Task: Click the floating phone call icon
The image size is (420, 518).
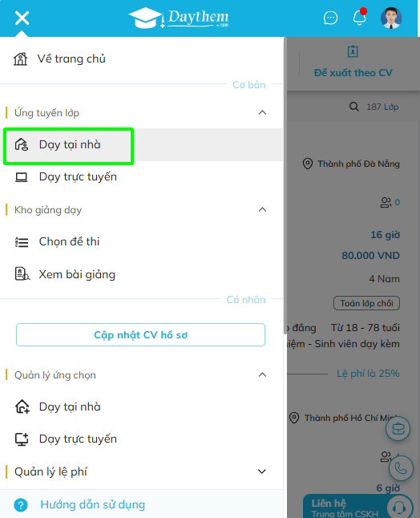Action: pos(401,468)
